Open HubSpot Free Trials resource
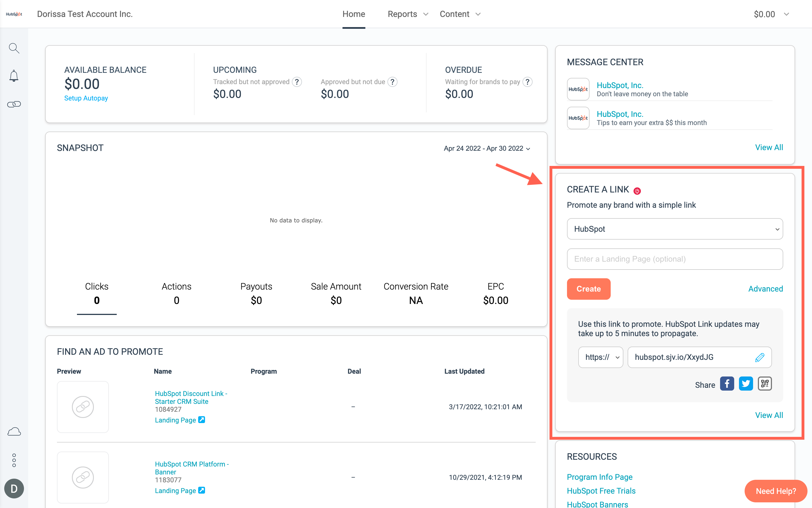812x508 pixels. 601,491
